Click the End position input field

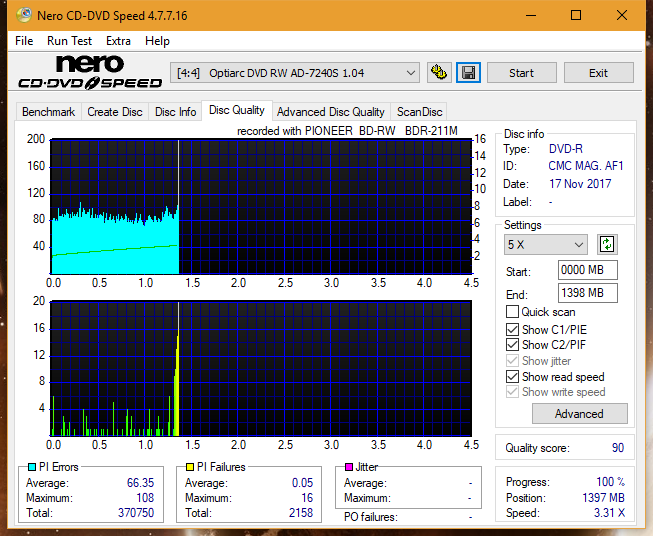tap(587, 293)
